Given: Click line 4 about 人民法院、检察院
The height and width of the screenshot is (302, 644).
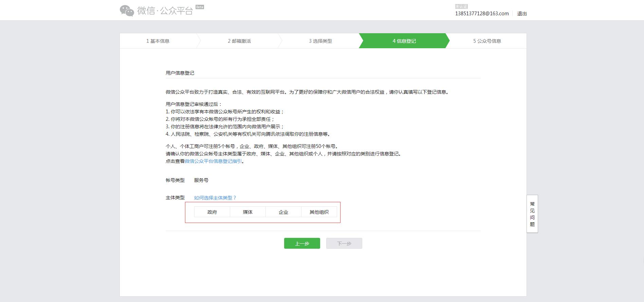Looking at the screenshot, I should coord(248,134).
